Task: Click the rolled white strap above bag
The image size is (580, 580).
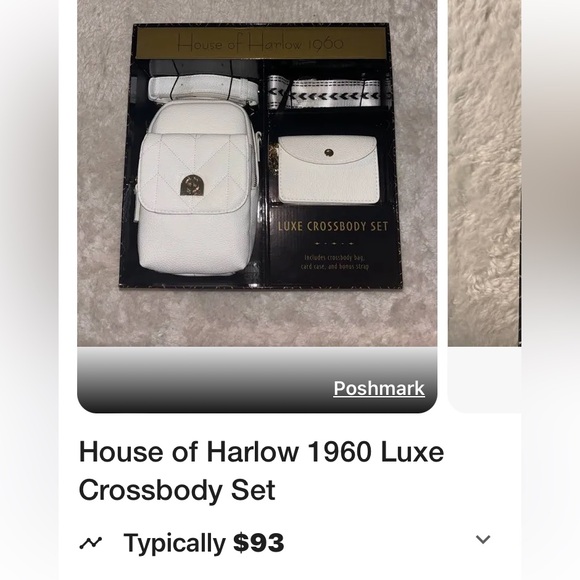Action: click(203, 88)
